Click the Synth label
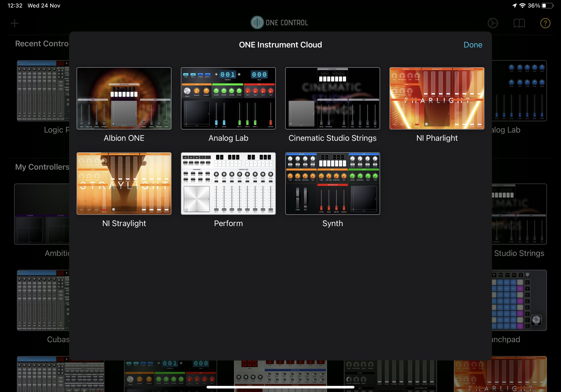 [333, 223]
